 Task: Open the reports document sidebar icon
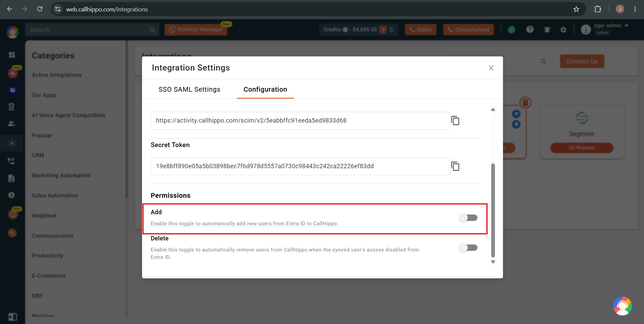11,178
